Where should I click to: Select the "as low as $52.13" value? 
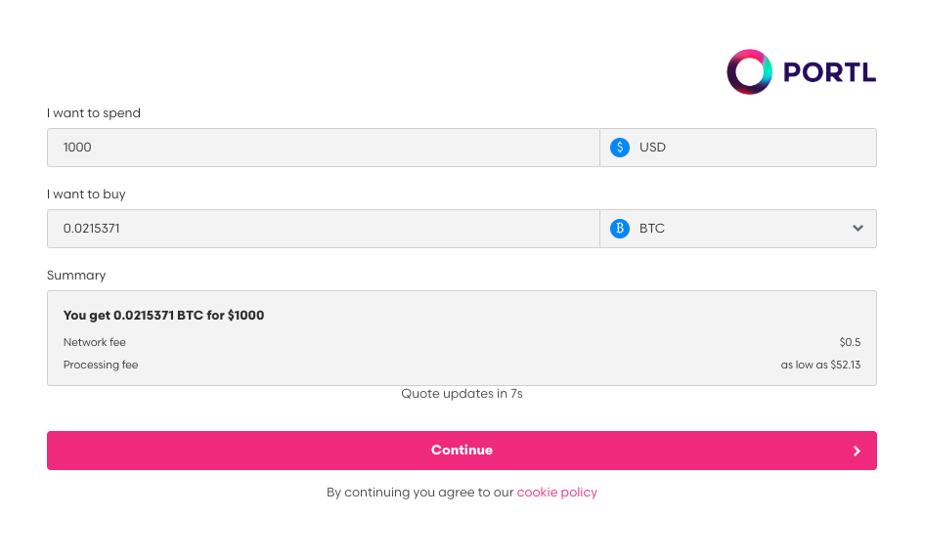(x=820, y=365)
